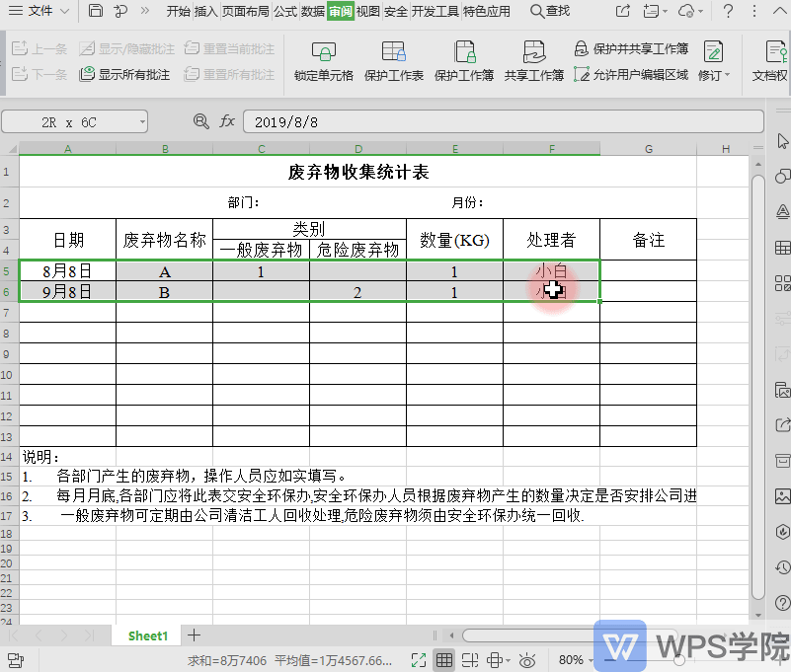Click cell containing 9月8日
Viewport: 791px width, 672px height.
point(67,292)
